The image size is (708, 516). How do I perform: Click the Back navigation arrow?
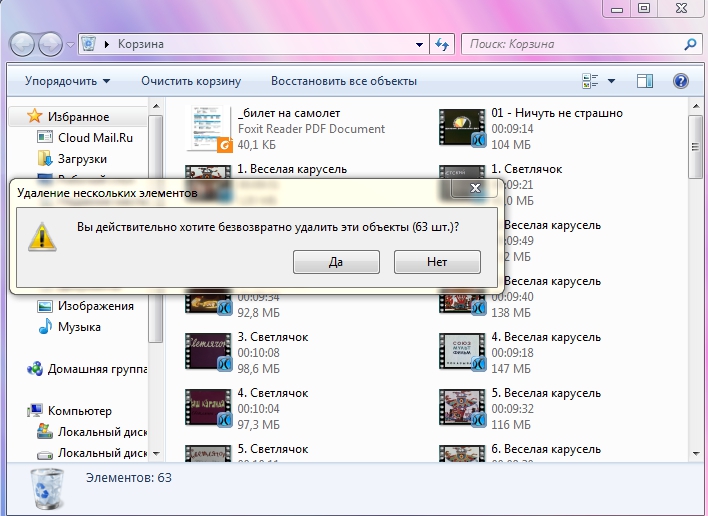point(22,44)
